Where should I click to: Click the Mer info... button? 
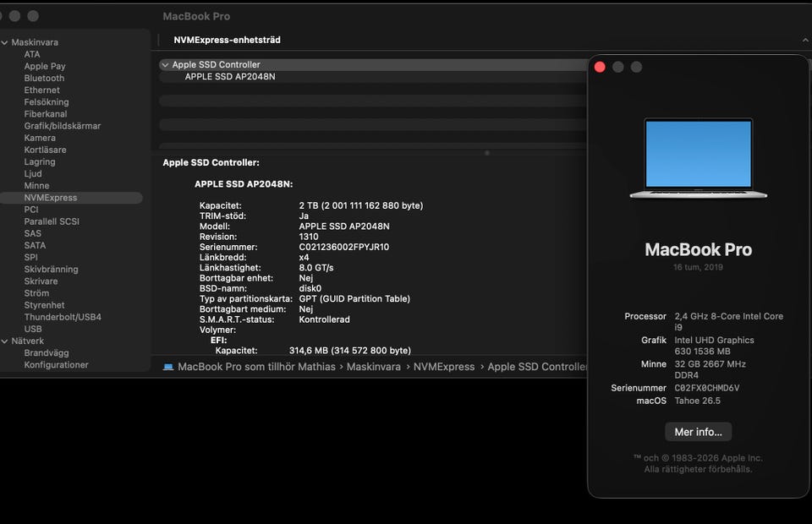coord(698,432)
